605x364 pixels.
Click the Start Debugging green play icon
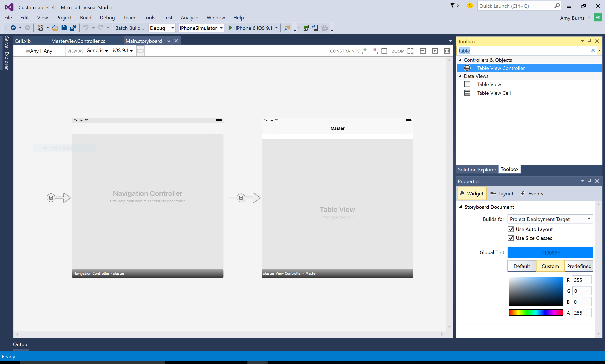click(x=230, y=28)
